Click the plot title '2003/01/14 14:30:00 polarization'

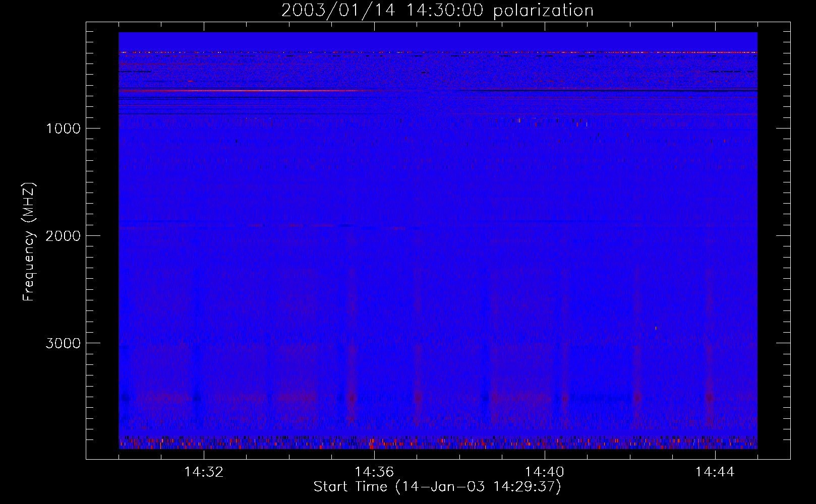click(437, 11)
